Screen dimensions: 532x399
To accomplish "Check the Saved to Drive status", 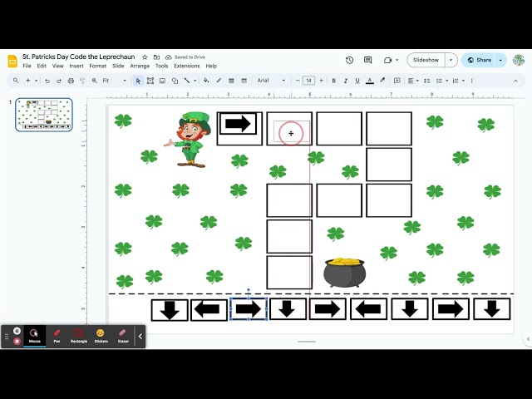I will point(185,57).
